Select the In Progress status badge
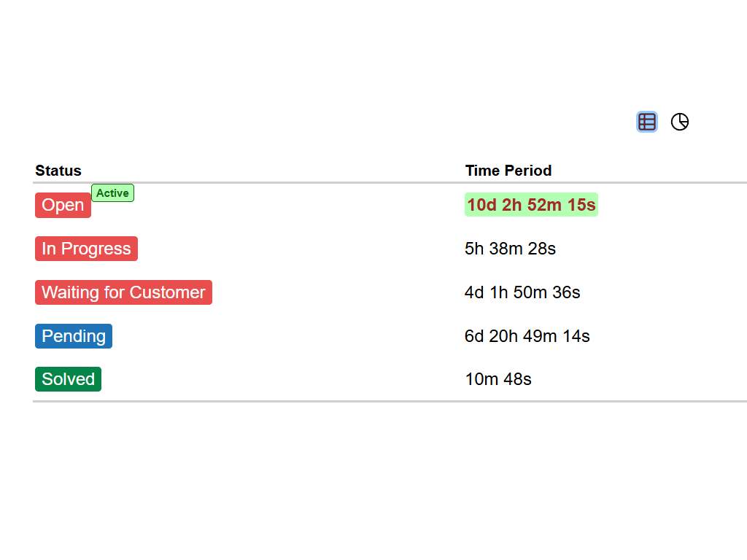 (86, 249)
